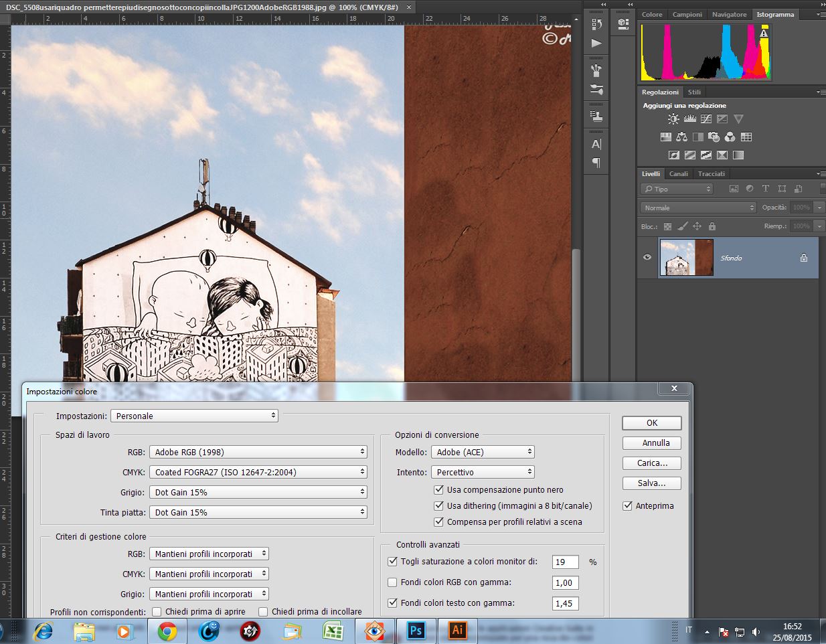Open RGB policy Mantieni profili dropdown
The height and width of the screenshot is (644, 826).
[x=209, y=554]
